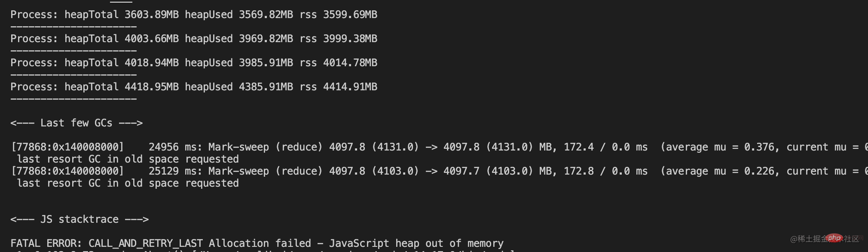Click the heapUsed 3569.82MB value
This screenshot has width=868, height=252.
pyautogui.click(x=239, y=15)
